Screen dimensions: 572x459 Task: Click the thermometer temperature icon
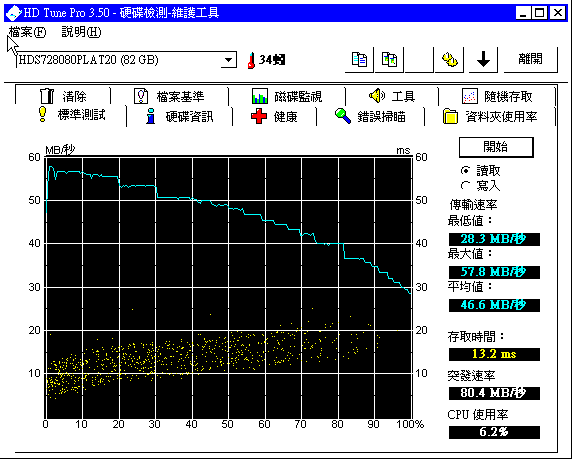(251, 60)
